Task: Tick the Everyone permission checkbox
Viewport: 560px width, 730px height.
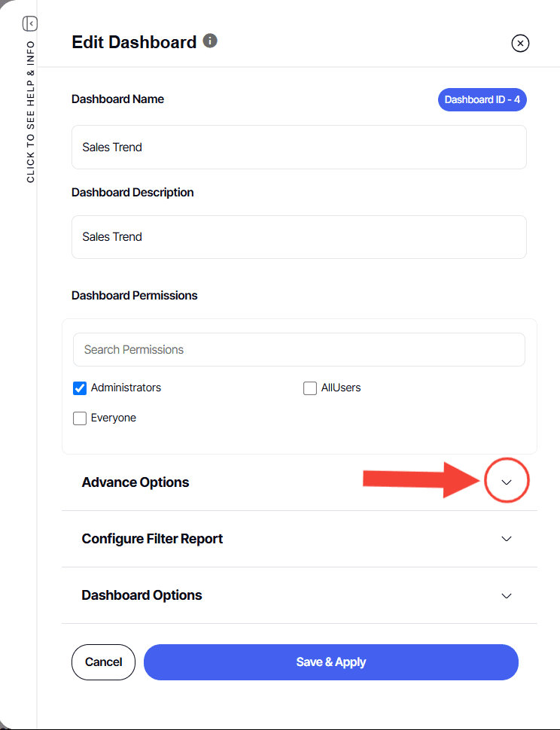Action: click(x=80, y=418)
